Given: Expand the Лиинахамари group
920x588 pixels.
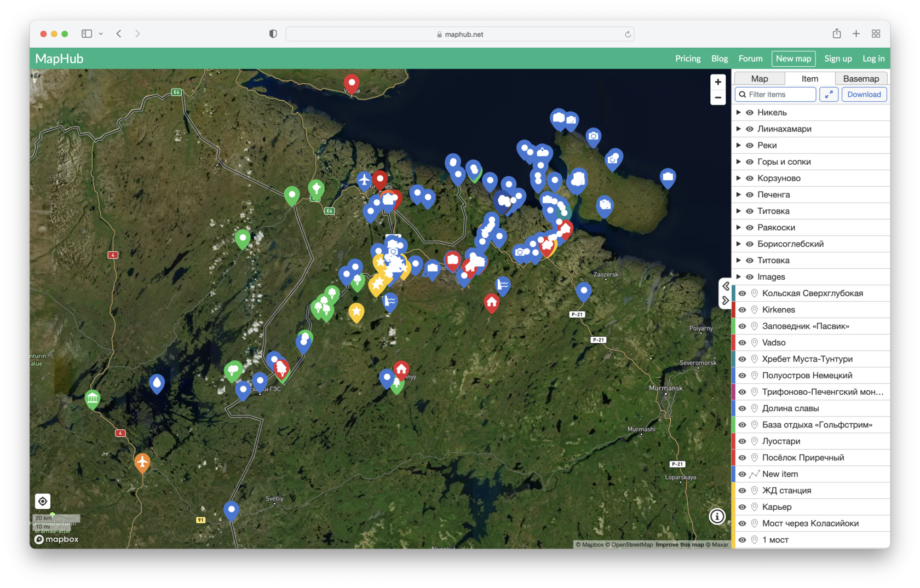Looking at the screenshot, I should tap(738, 129).
